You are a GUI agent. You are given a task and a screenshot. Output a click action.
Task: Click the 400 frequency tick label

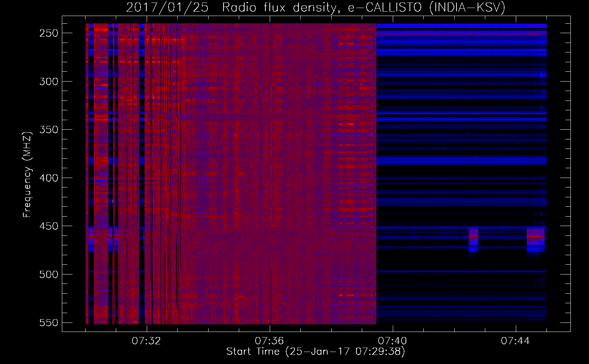click(49, 178)
